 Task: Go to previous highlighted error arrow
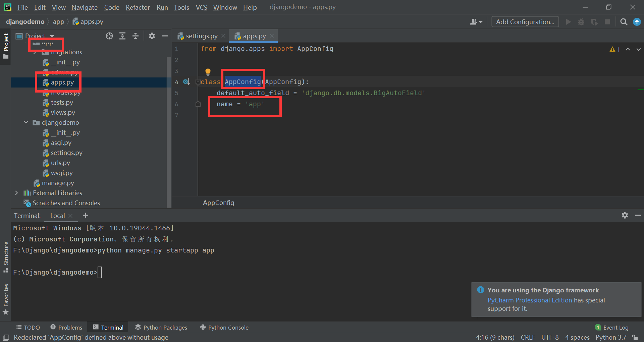pos(628,49)
